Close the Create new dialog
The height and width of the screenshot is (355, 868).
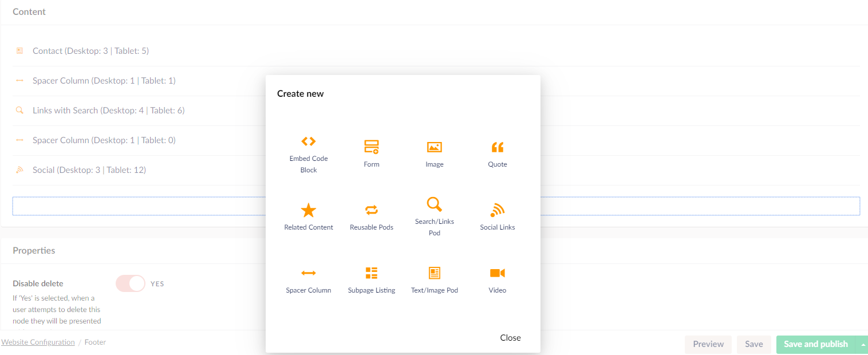coord(510,338)
